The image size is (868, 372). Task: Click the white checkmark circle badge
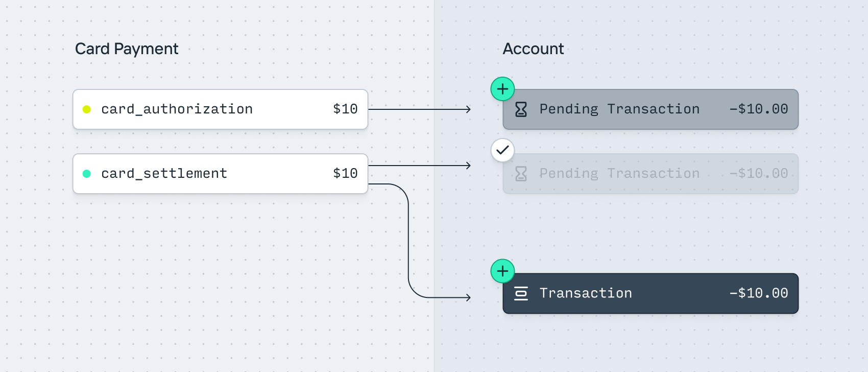pos(502,150)
